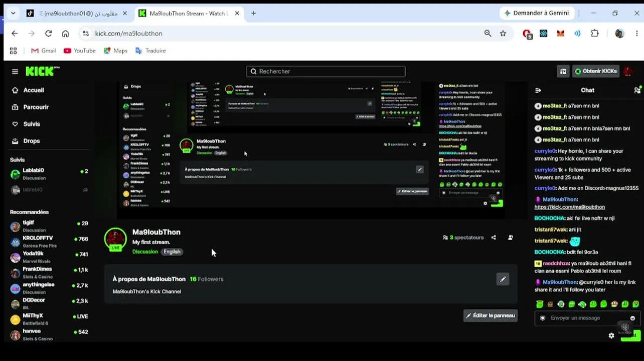Image resolution: width=644 pixels, height=361 pixels.
Task: Click the 3 spectateurs viewer count
Action: [463, 237]
